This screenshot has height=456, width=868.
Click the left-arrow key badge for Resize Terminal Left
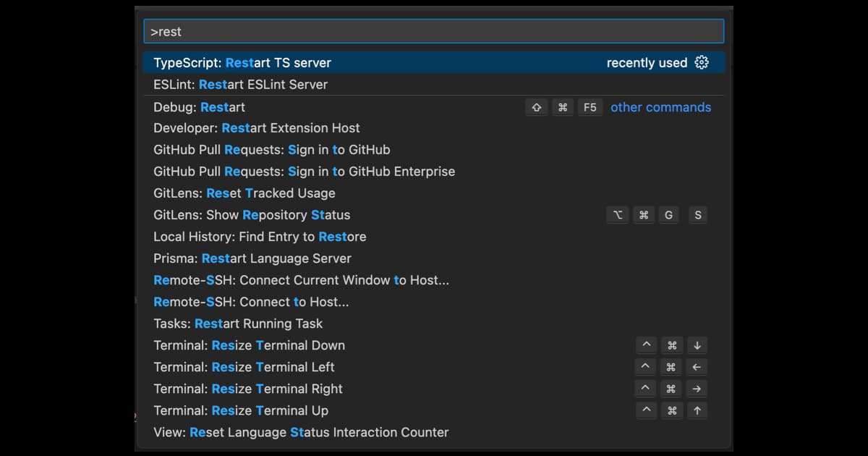[x=697, y=367]
